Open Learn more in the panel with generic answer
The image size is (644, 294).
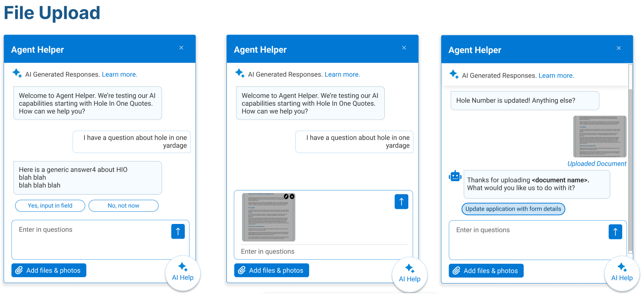click(x=120, y=74)
